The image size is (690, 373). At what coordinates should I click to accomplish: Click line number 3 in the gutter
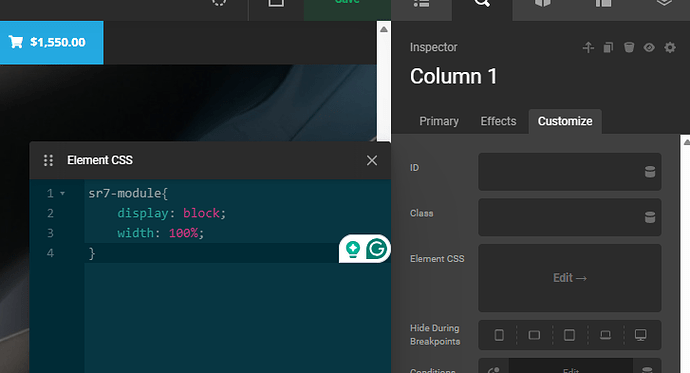pos(50,233)
